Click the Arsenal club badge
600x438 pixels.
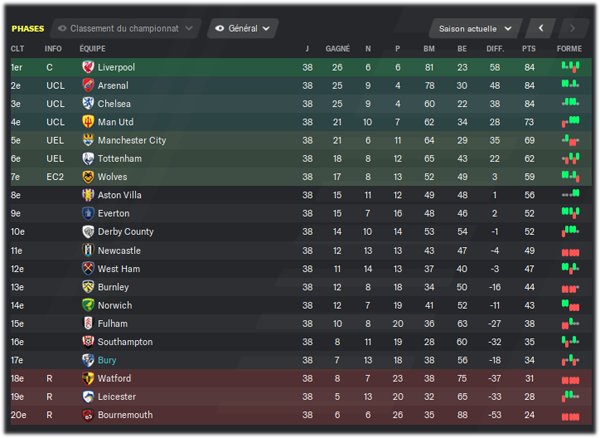pyautogui.click(x=88, y=85)
